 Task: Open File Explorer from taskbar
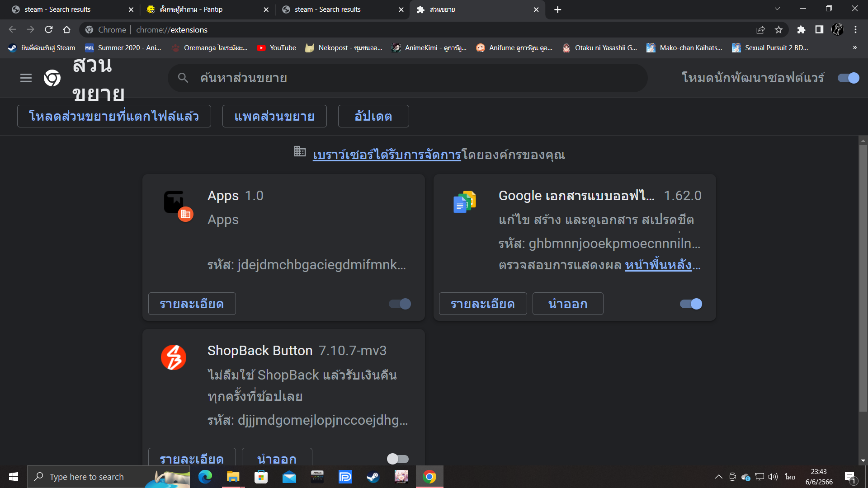click(x=233, y=477)
